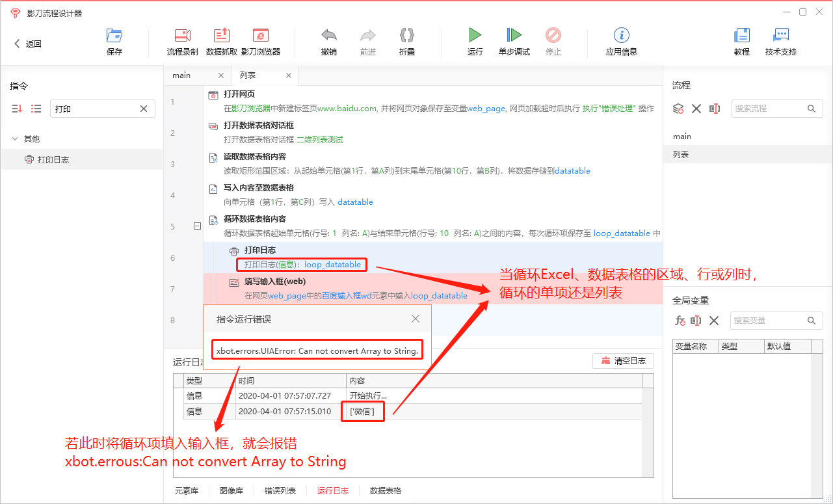
Task: Open the 数据表格 tab
Action: 386,491
